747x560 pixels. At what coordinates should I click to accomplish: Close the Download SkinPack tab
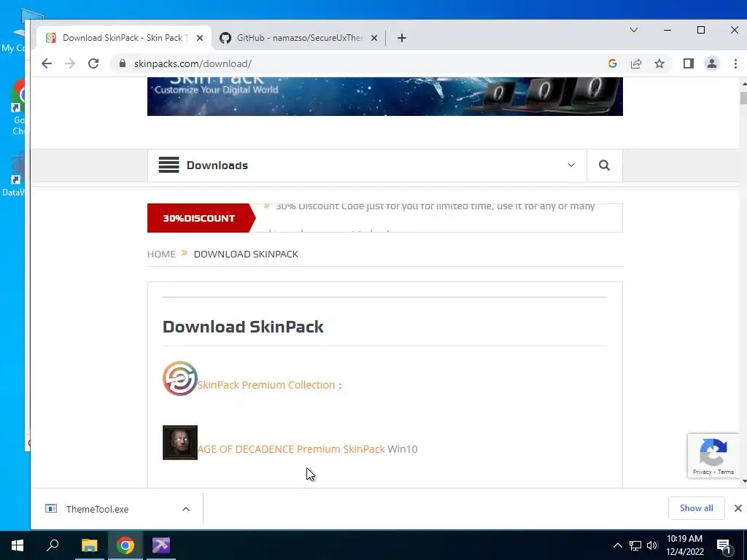click(x=200, y=38)
